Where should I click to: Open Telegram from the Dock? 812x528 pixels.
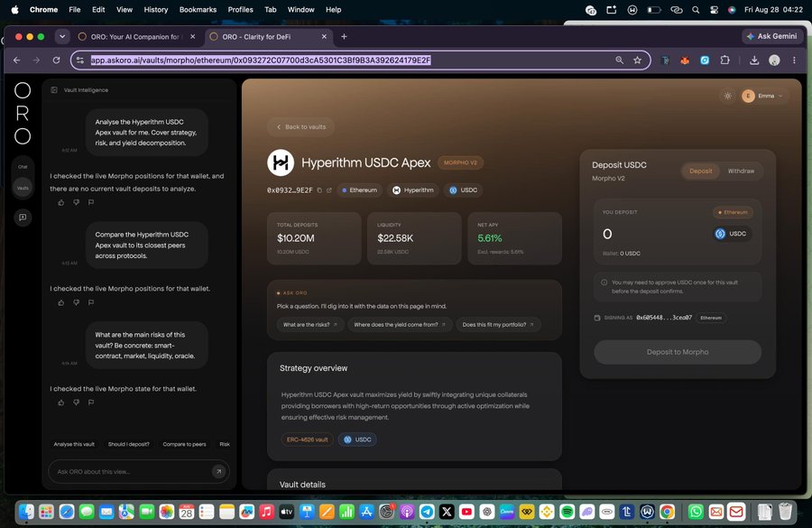tap(427, 512)
